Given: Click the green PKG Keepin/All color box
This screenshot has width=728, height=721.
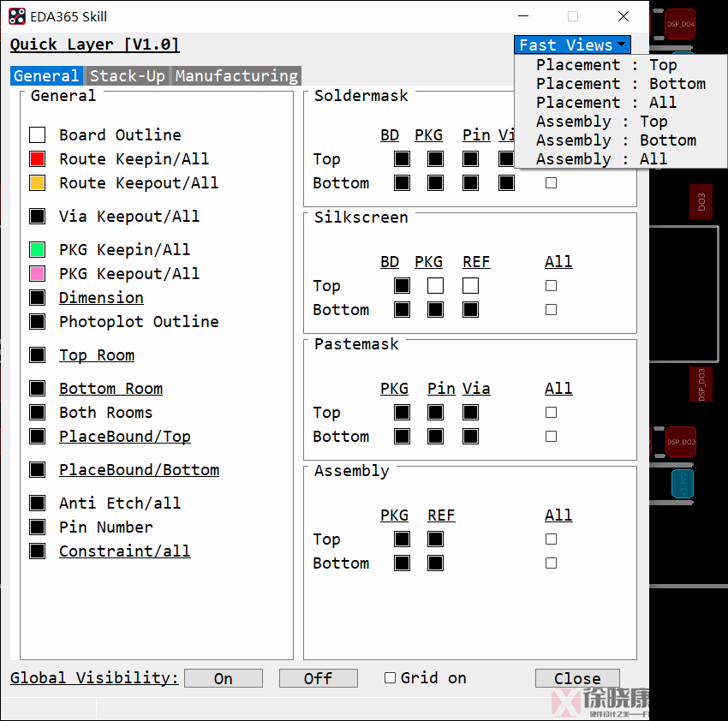Looking at the screenshot, I should tap(37, 250).
